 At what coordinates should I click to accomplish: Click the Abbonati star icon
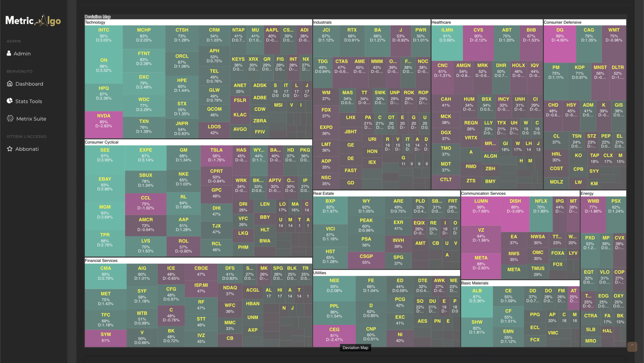pyautogui.click(x=10, y=149)
